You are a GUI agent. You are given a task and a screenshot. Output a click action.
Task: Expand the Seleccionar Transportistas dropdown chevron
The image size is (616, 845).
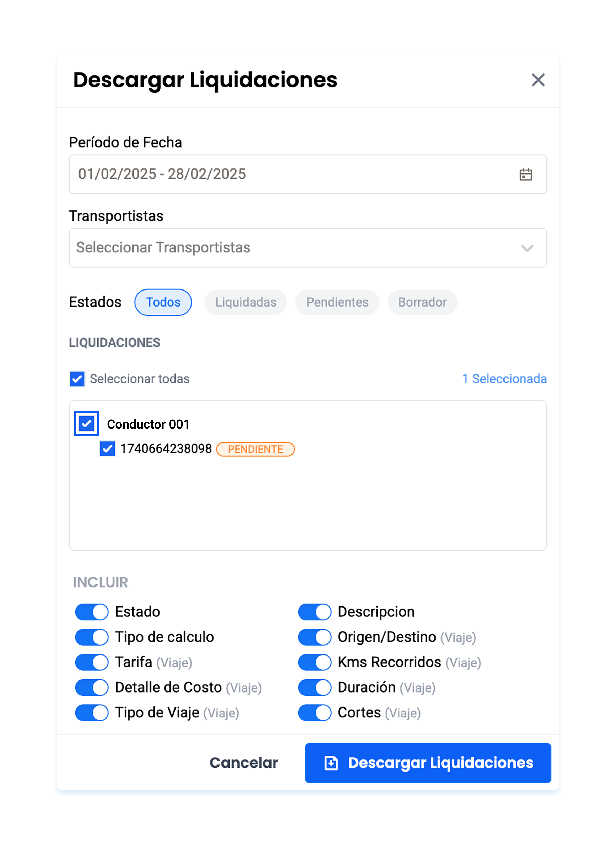[x=527, y=248]
